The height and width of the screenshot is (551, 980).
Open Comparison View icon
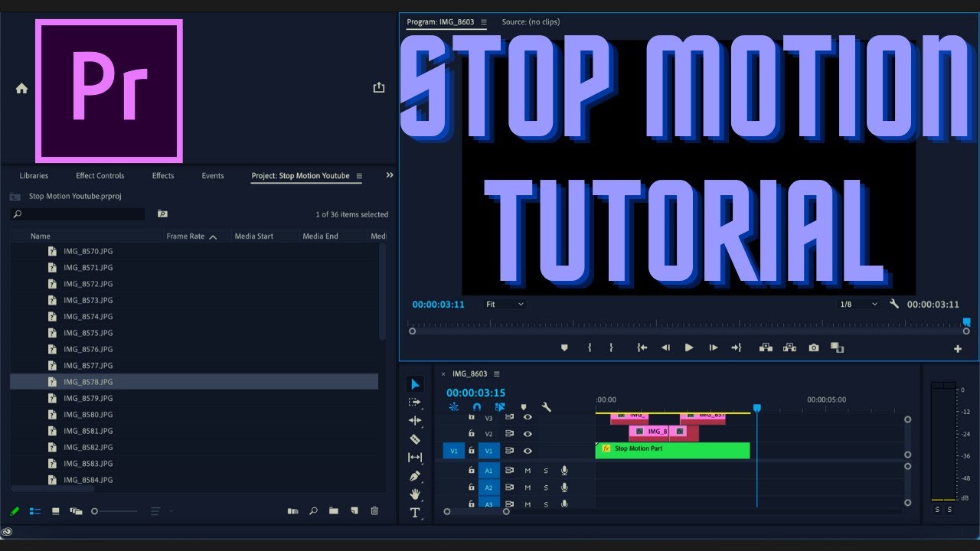point(837,347)
